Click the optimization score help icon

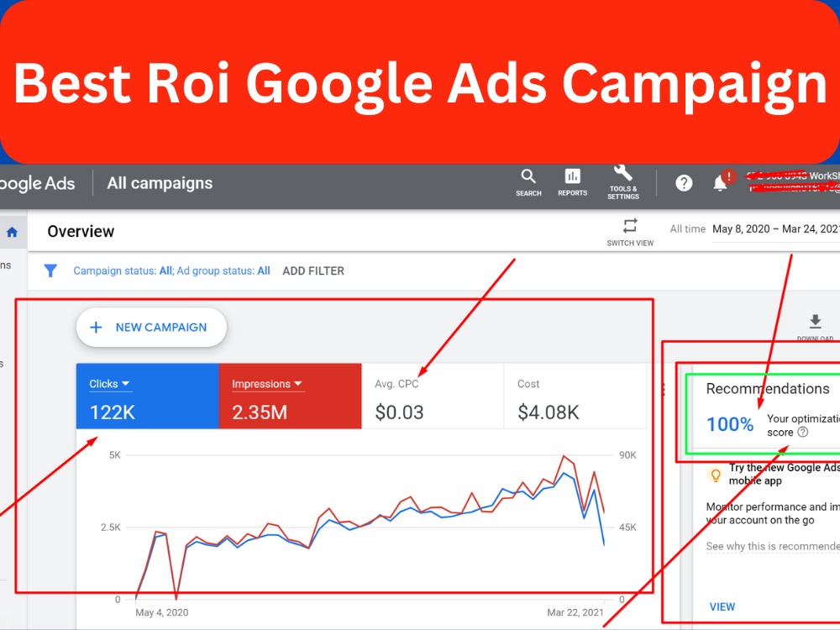[x=802, y=433]
